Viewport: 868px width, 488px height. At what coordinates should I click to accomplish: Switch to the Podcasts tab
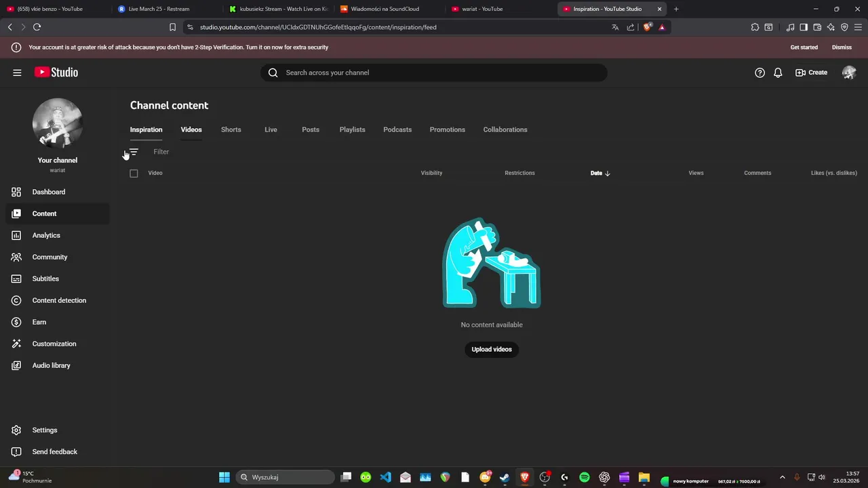397,129
